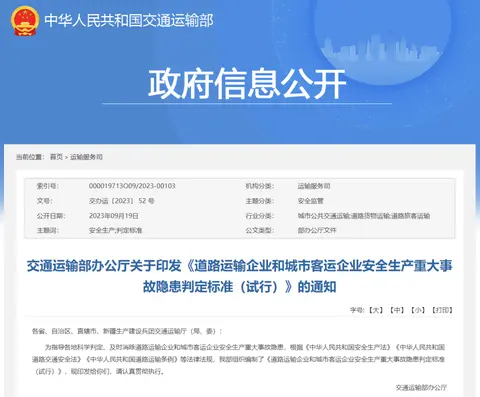Image resolution: width=480 pixels, height=397 pixels.
Task: Click the publication date 2023年09月19日
Action: click(x=114, y=216)
